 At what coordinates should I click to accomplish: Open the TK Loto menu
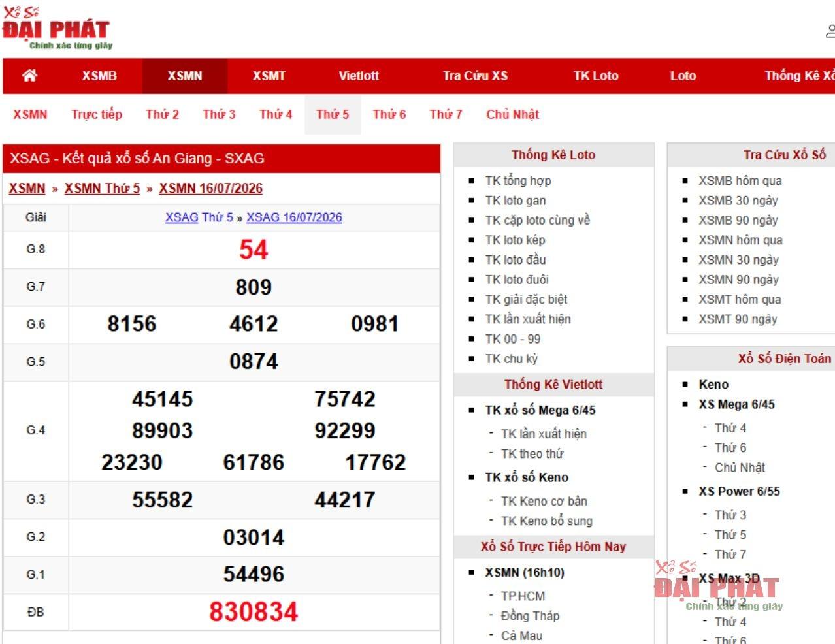pyautogui.click(x=596, y=76)
